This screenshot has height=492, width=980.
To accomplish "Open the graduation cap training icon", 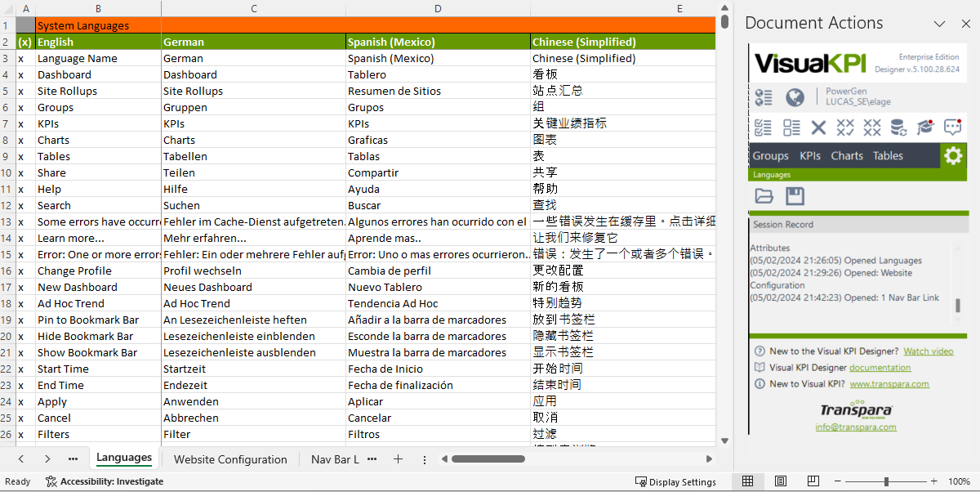I will coord(924,127).
